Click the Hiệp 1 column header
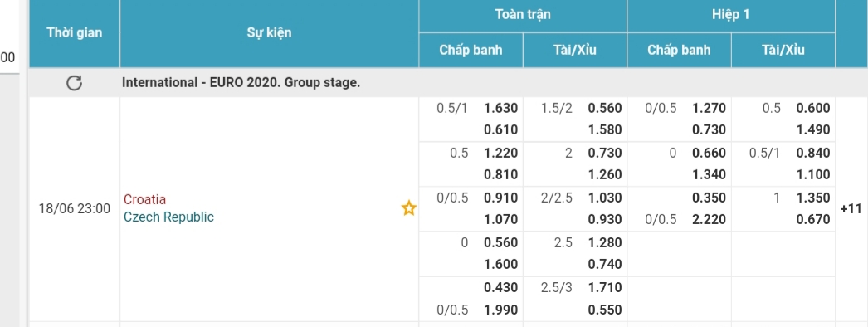Screen dimensions: 868x327 tap(731, 15)
